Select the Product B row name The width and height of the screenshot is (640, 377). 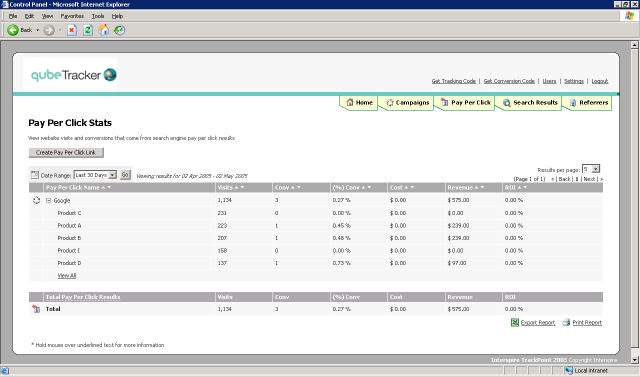pos(69,238)
